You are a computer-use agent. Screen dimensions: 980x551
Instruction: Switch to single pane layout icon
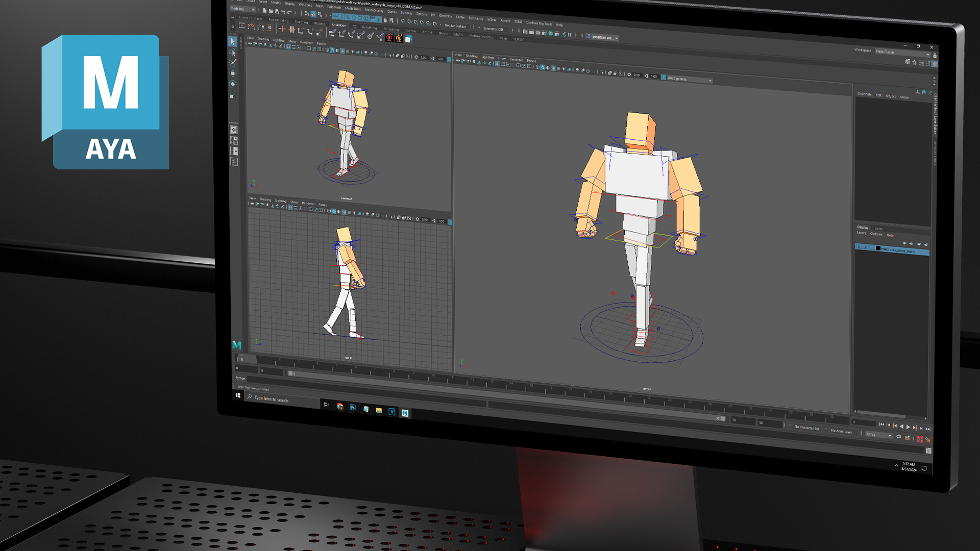point(233,130)
